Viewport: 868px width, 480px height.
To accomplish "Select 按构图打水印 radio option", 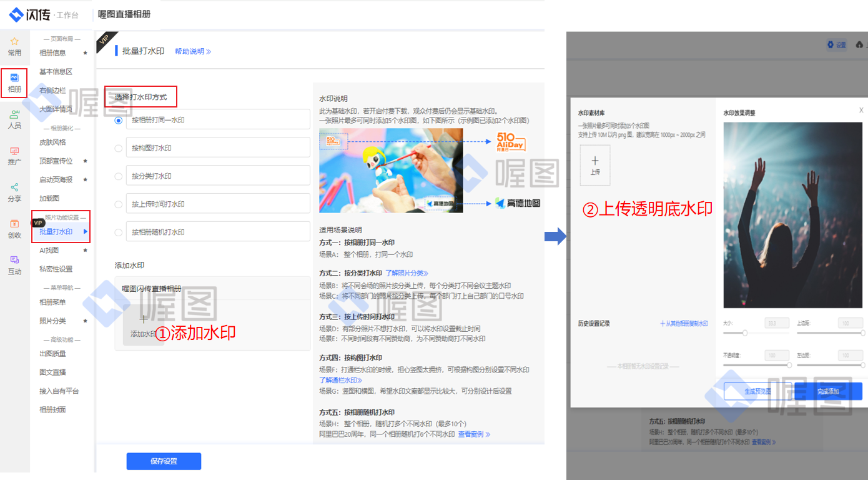I will [119, 148].
